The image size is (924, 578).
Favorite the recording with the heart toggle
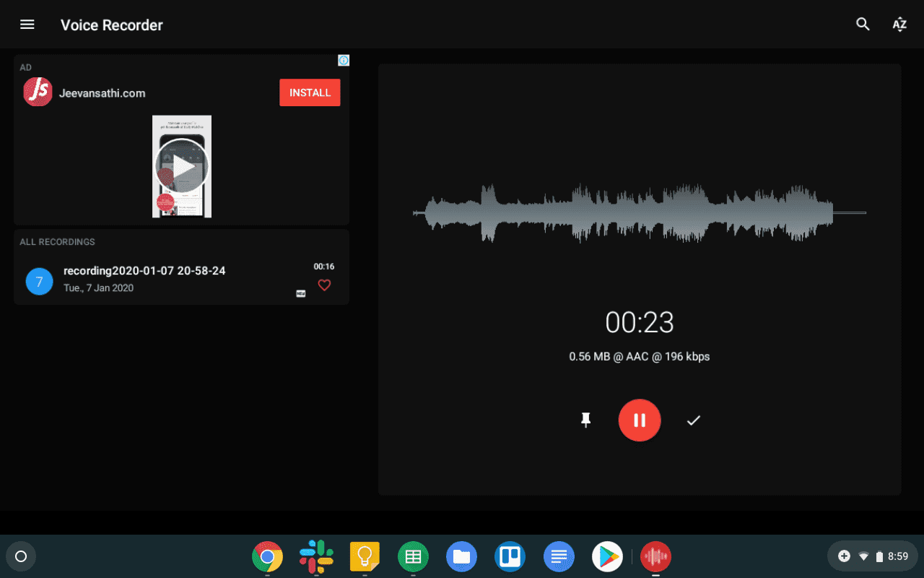(324, 285)
